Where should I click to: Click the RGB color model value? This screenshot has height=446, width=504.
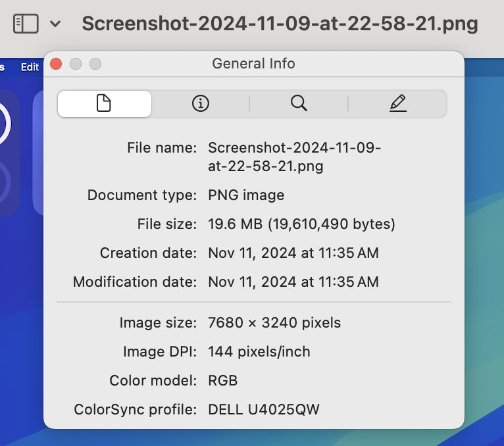pyautogui.click(x=222, y=381)
